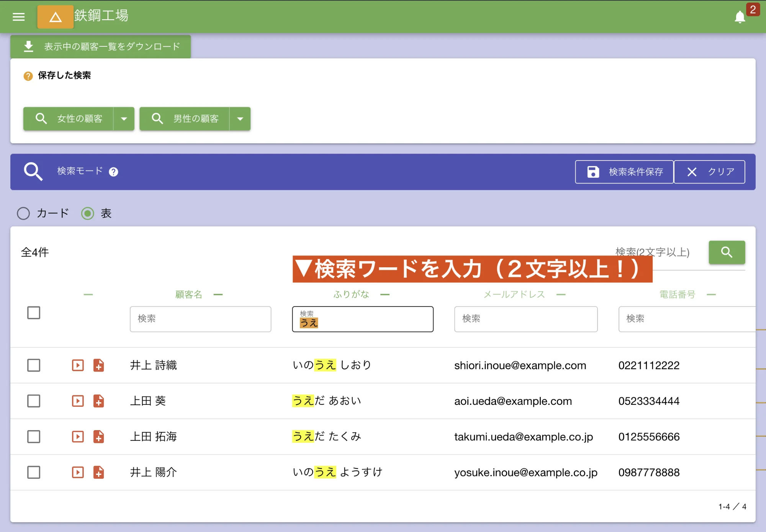Download the displayed customer list
The width and height of the screenshot is (766, 532).
pyautogui.click(x=101, y=47)
